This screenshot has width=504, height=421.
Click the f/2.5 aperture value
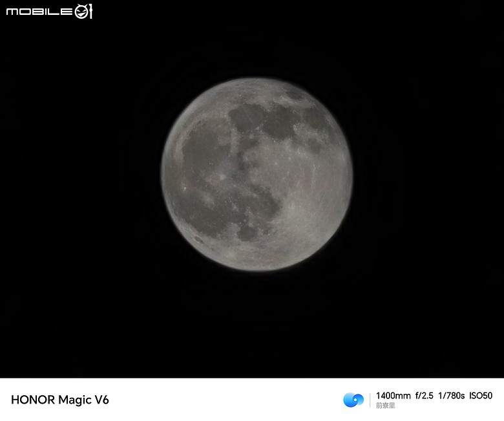click(425, 396)
